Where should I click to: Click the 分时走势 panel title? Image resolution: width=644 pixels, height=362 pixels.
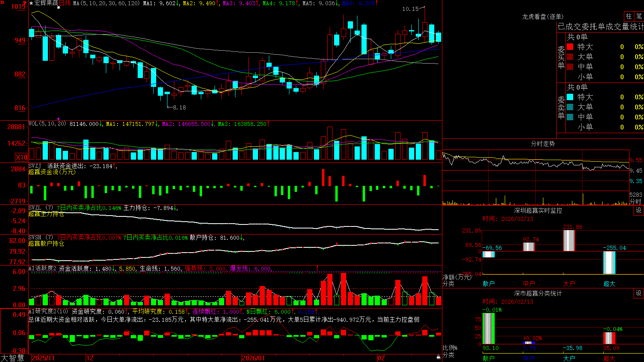click(543, 144)
